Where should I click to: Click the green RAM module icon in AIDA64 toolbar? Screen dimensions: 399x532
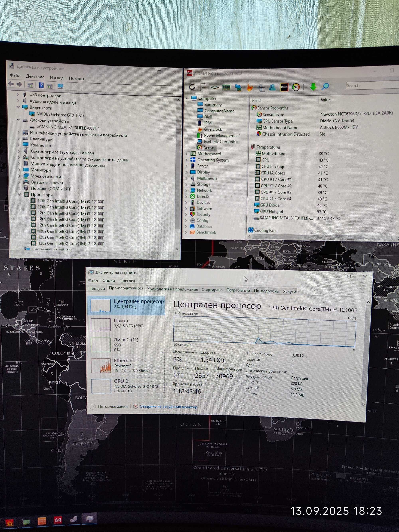click(226, 87)
